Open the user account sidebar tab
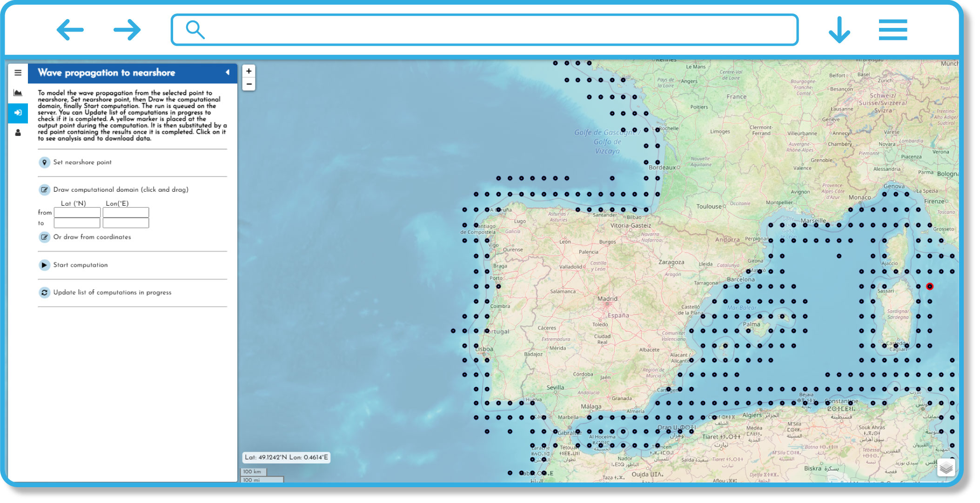Image resolution: width=980 pixels, height=503 pixels. [18, 133]
